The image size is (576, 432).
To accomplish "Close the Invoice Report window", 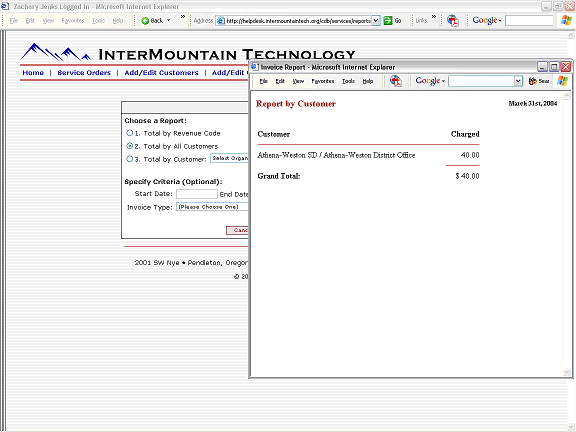I will (x=566, y=66).
